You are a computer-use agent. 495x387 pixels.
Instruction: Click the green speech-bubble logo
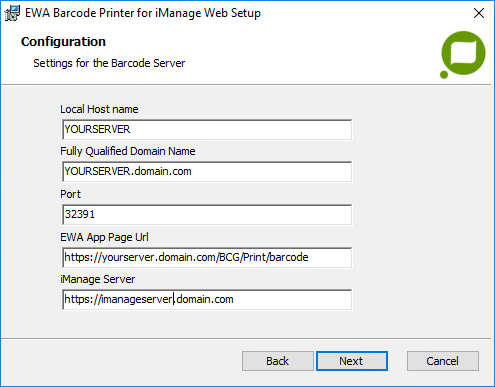click(463, 53)
